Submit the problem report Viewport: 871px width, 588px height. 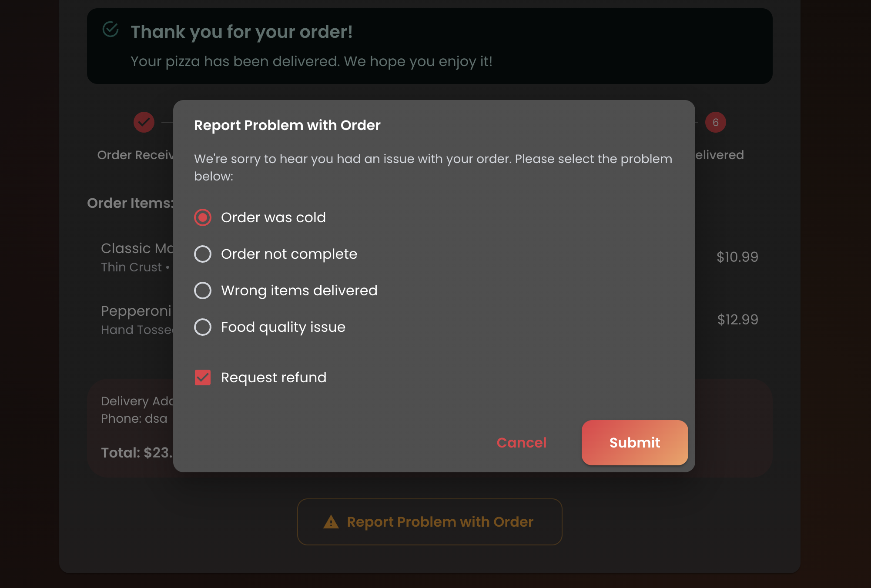tap(634, 443)
